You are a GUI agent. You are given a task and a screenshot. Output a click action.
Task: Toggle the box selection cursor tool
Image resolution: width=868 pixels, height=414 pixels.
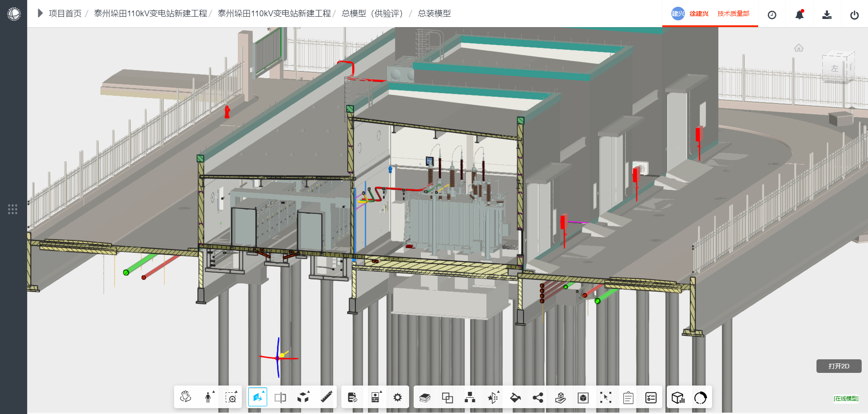pyautogui.click(x=605, y=397)
